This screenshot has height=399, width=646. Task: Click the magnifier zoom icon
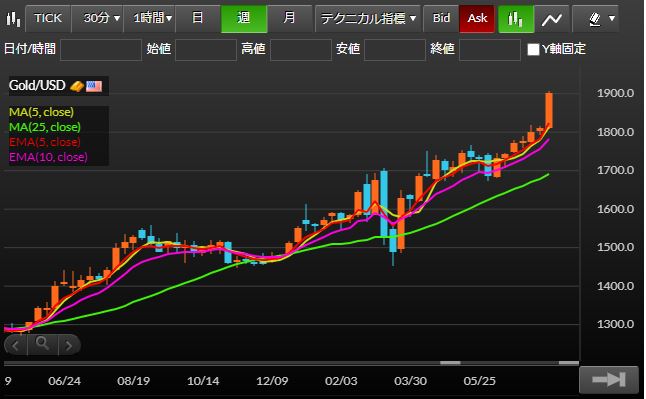pyautogui.click(x=42, y=343)
